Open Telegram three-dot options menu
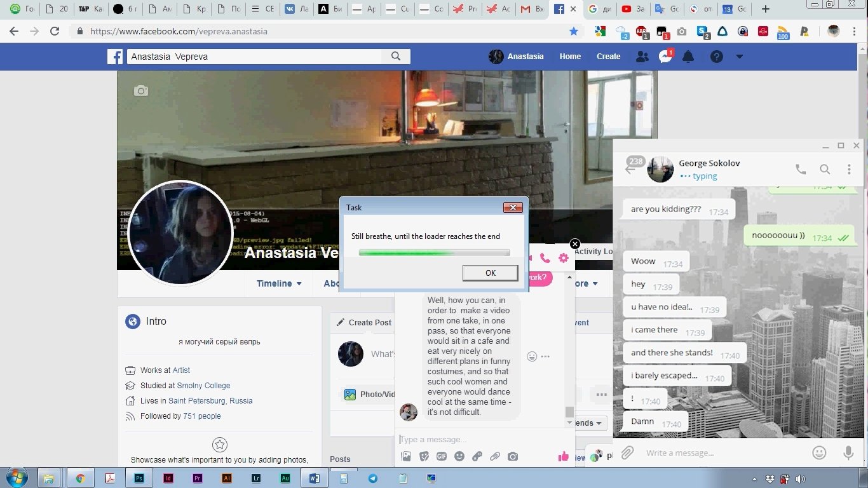The width and height of the screenshot is (868, 488). point(849,170)
